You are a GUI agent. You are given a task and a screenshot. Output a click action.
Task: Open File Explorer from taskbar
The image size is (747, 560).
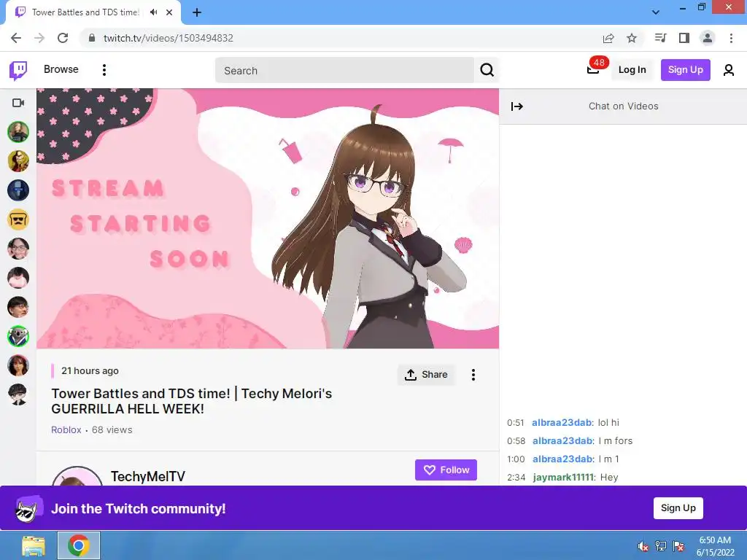pyautogui.click(x=34, y=545)
